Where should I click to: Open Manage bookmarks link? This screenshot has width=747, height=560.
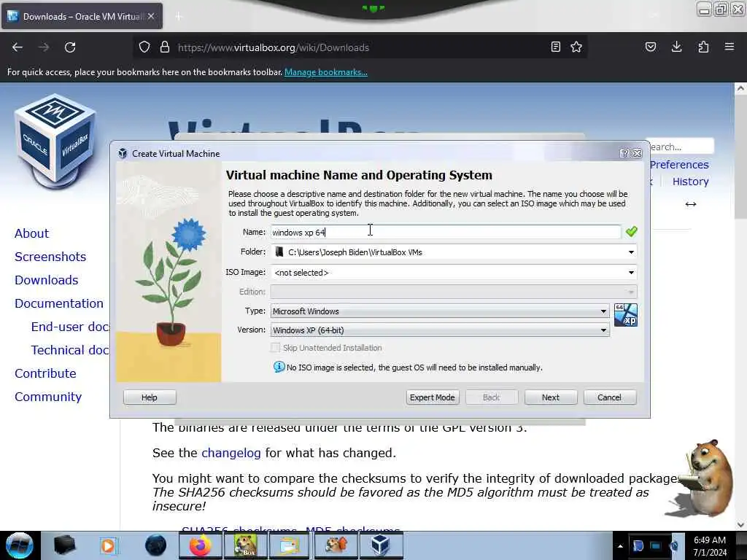pos(326,72)
